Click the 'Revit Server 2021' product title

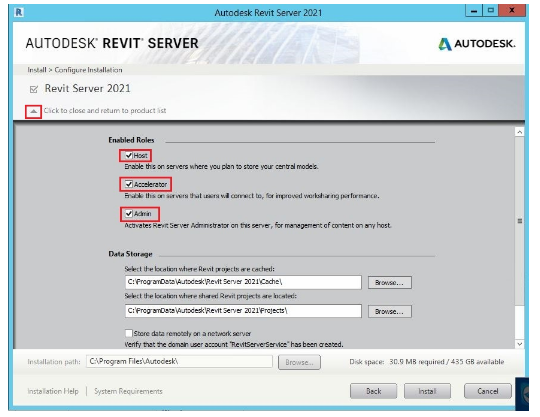coord(87,89)
